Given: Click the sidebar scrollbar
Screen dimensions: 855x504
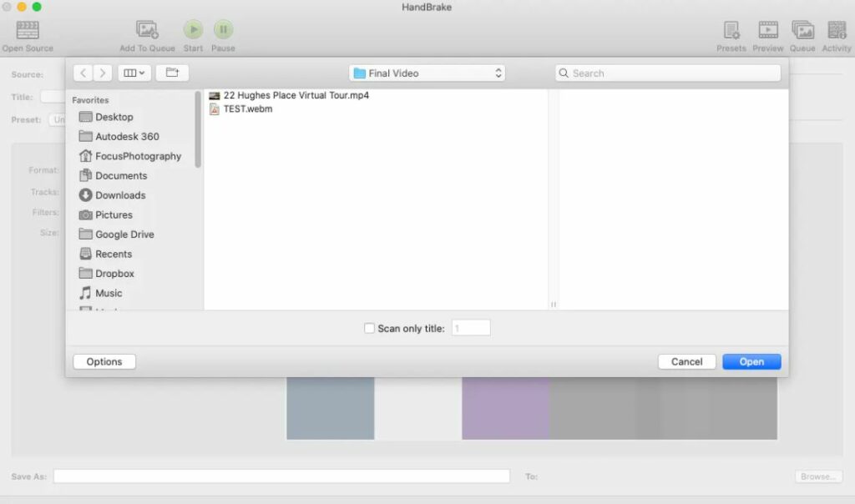Looking at the screenshot, I should [198, 129].
